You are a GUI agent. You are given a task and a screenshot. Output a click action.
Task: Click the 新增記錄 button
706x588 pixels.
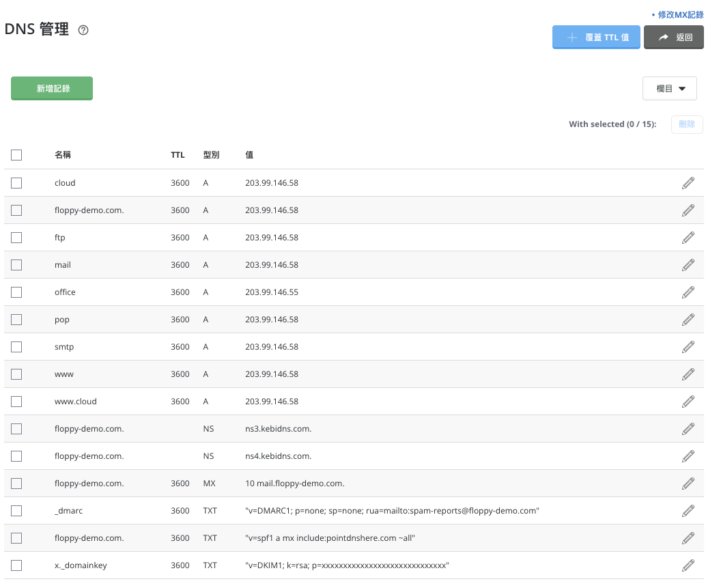pyautogui.click(x=52, y=89)
